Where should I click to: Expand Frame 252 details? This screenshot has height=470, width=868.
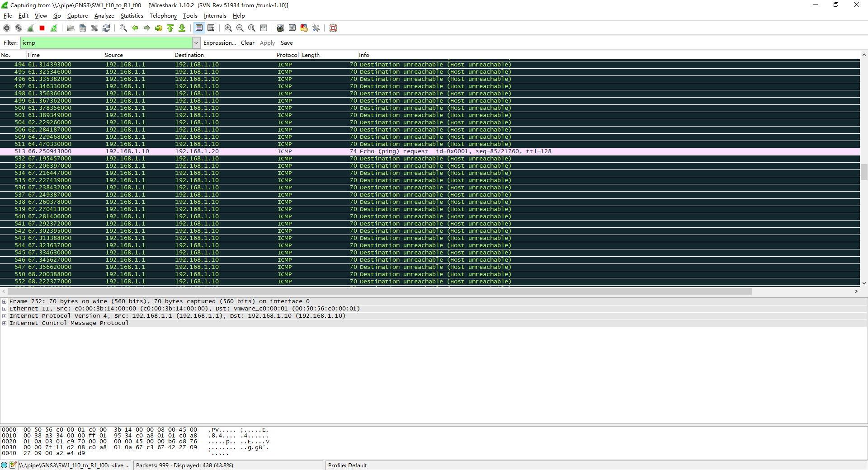coord(5,301)
